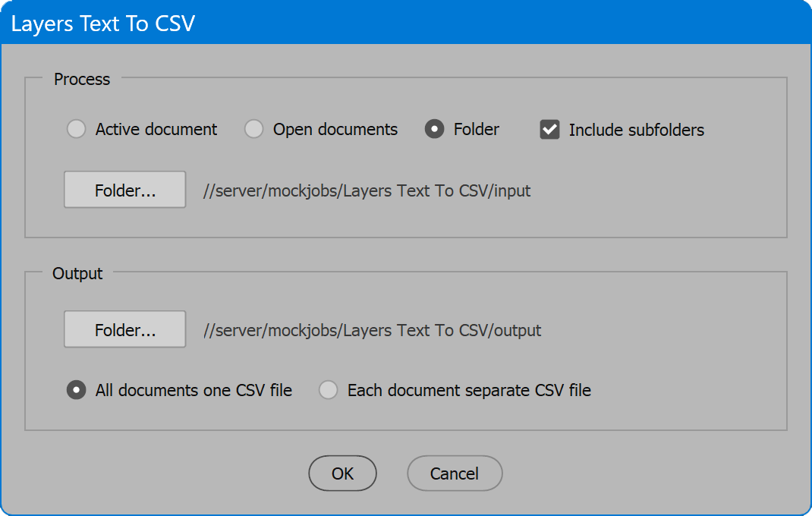Select the Folder radio button under Process

(435, 129)
